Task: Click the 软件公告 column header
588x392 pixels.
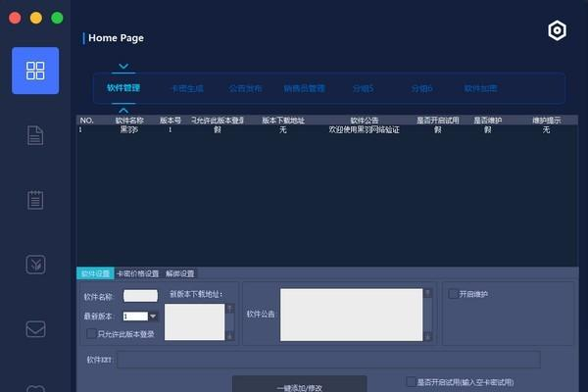Action: click(365, 121)
